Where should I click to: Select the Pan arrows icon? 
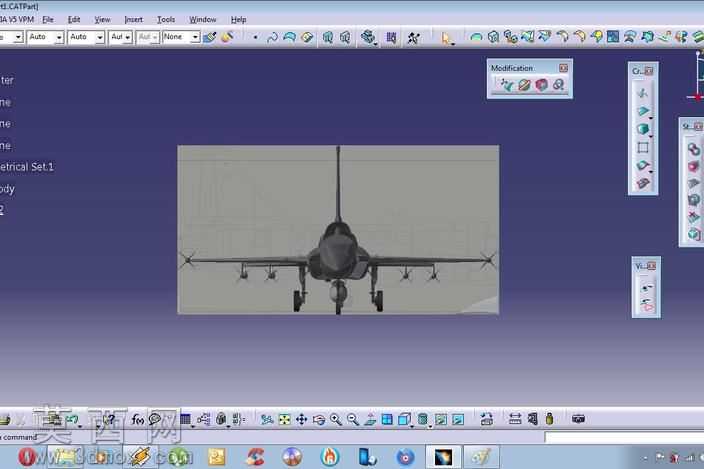(x=301, y=419)
